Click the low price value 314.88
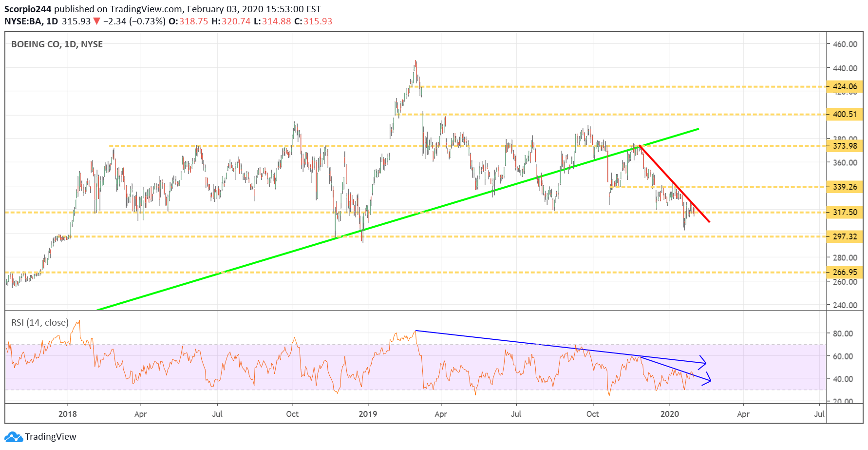Image resolution: width=868 pixels, height=450 pixels. tap(276, 21)
